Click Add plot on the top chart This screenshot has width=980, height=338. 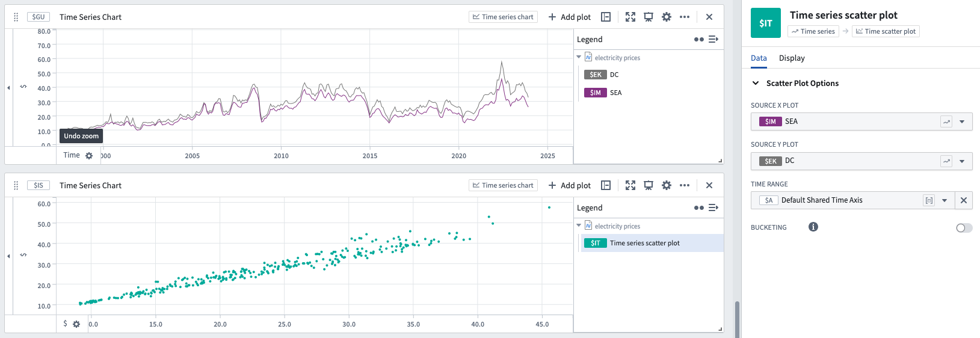point(569,17)
